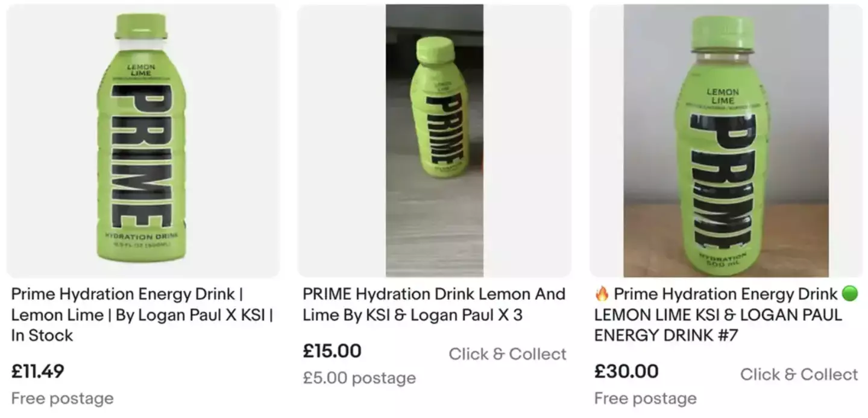Click the fire emoji in the third listing title
868x418 pixels.
click(602, 294)
